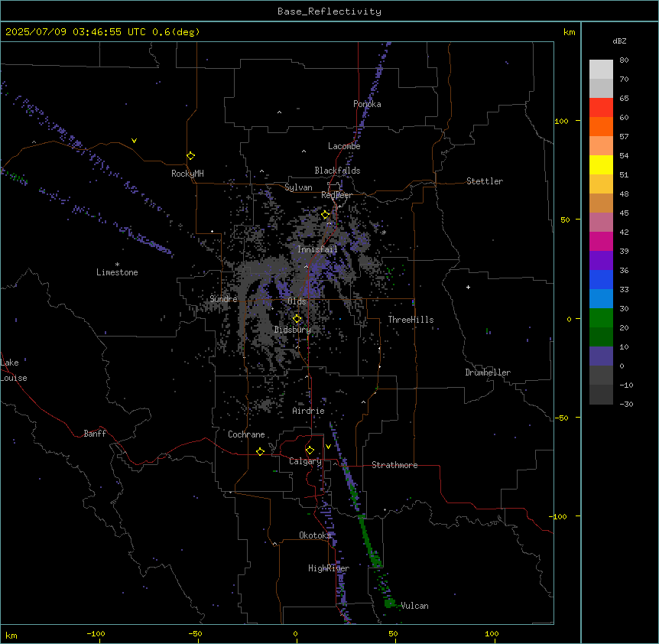Viewport: 659px width, 644px height.
Task: Click the Lacombe city label
Action: click(344, 146)
